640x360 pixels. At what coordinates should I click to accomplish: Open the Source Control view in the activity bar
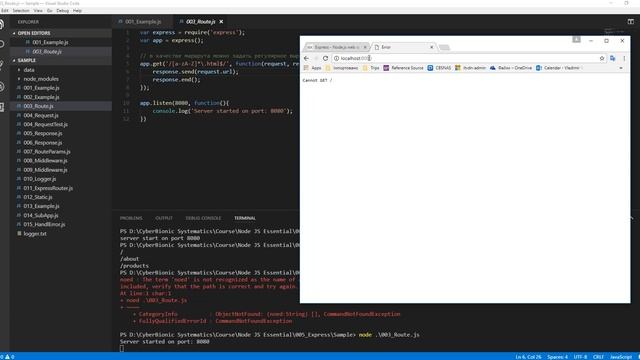(2, 64)
